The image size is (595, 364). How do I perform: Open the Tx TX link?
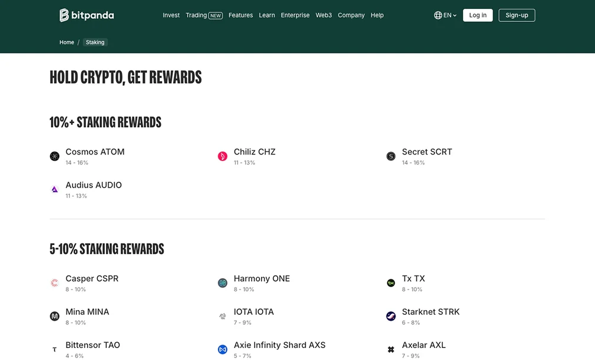coord(414,278)
